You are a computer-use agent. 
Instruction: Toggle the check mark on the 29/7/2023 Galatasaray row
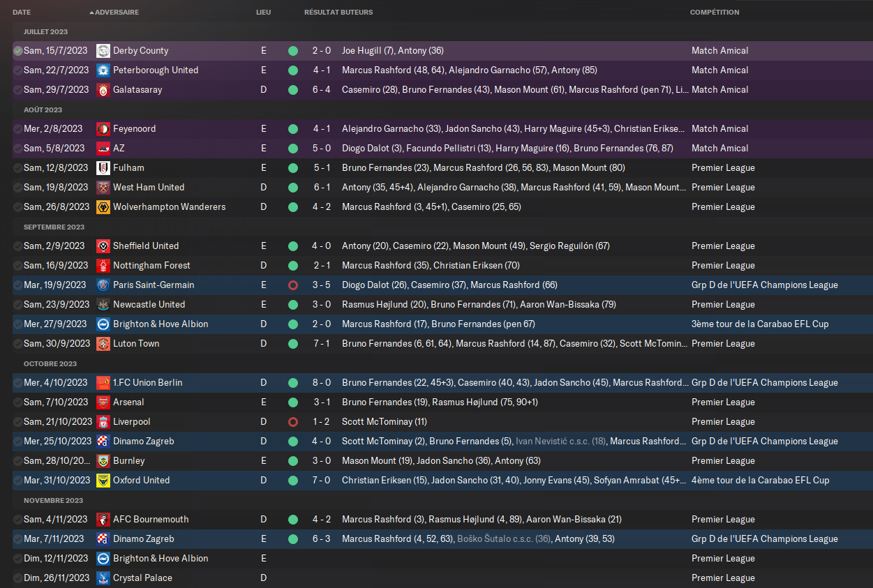point(18,90)
